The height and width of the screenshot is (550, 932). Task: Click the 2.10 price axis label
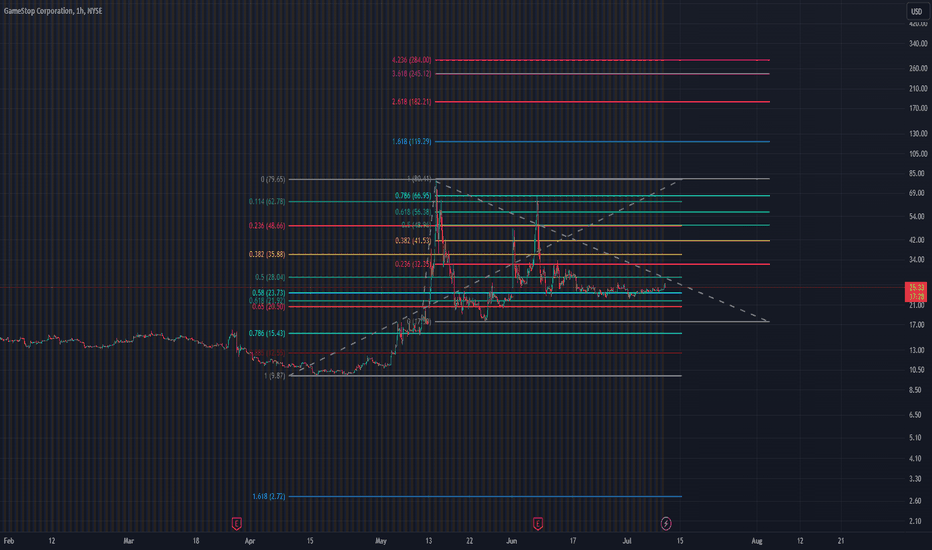[x=915, y=521]
